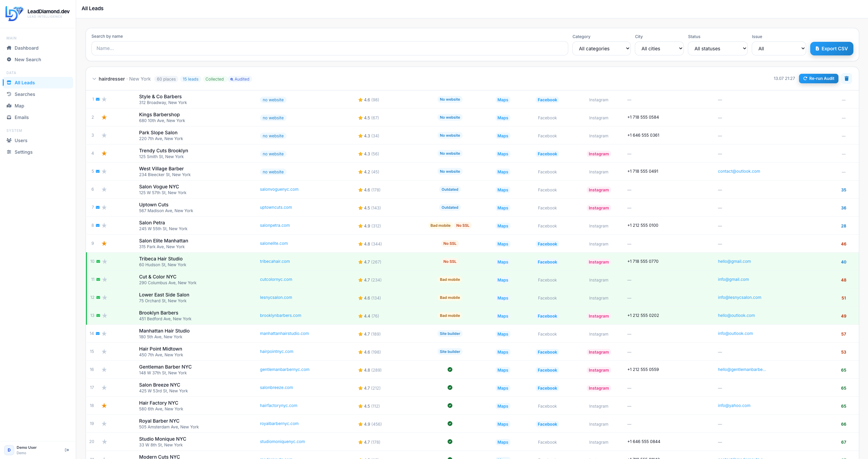This screenshot has width=868, height=459.
Task: Collapse the hairdresser New York group chevron
Action: point(94,79)
